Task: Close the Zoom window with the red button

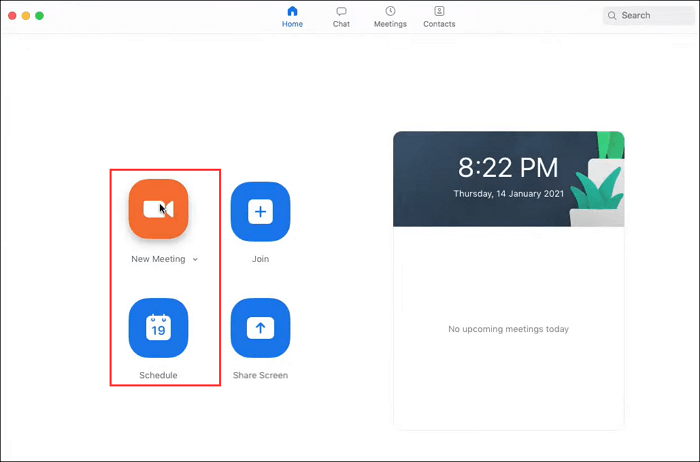Action: (x=13, y=16)
